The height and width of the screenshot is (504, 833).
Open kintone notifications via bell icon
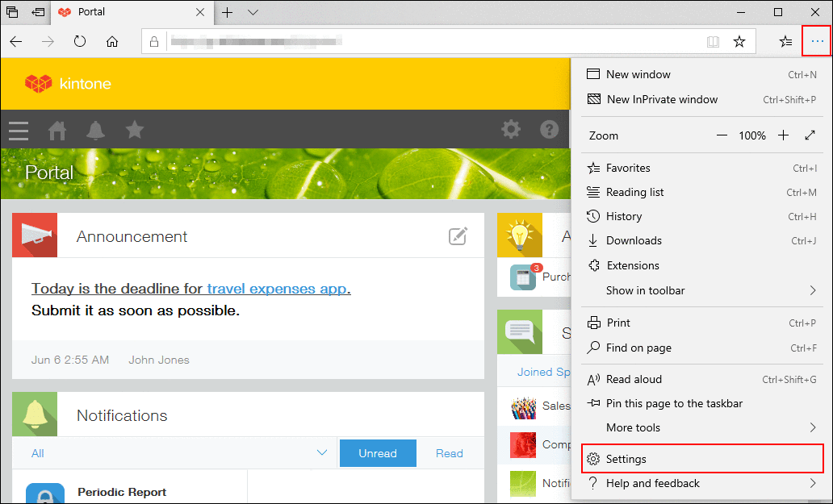click(x=96, y=130)
